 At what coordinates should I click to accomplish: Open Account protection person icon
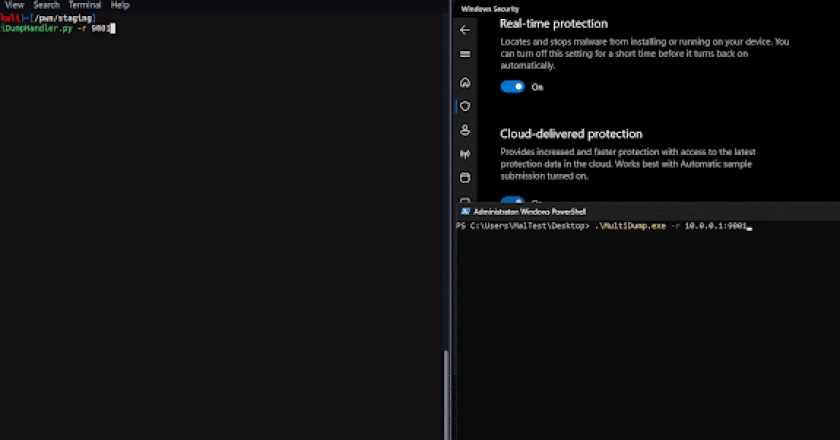464,130
